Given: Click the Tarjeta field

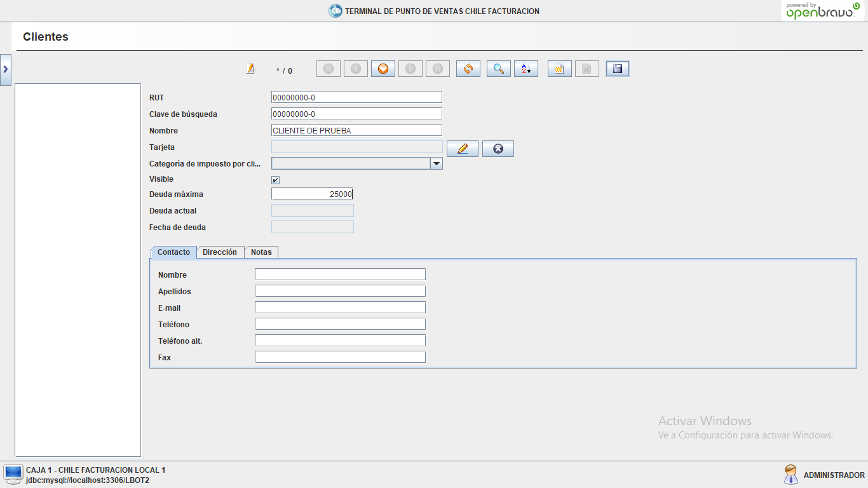Looking at the screenshot, I should (x=356, y=147).
